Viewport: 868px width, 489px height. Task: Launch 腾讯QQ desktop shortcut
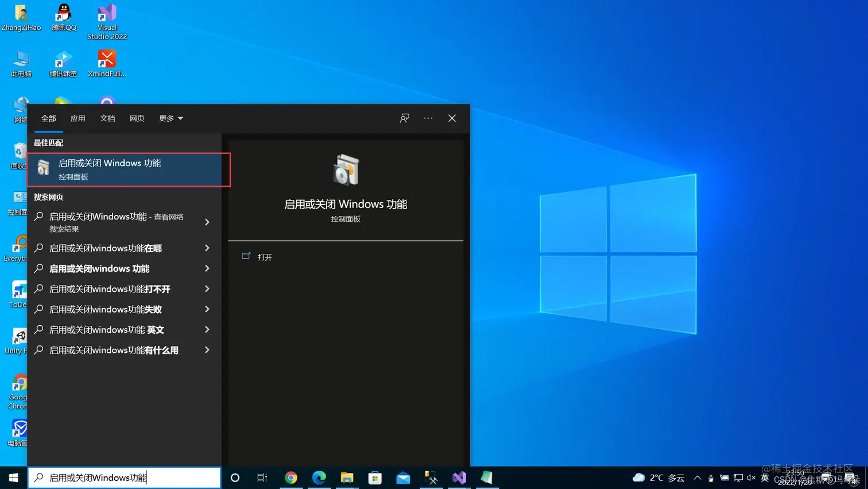point(64,18)
